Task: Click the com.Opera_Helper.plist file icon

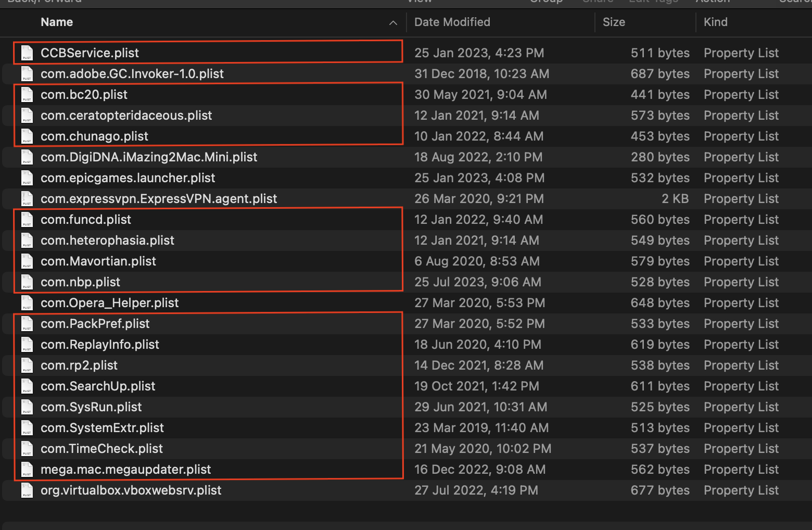Action: [27, 302]
